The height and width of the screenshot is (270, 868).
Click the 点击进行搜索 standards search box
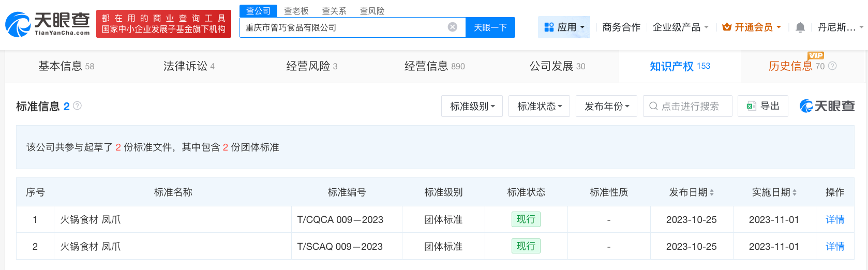coord(687,106)
